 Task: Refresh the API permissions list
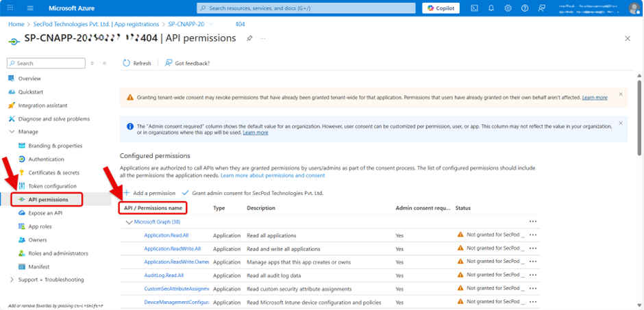(x=137, y=63)
